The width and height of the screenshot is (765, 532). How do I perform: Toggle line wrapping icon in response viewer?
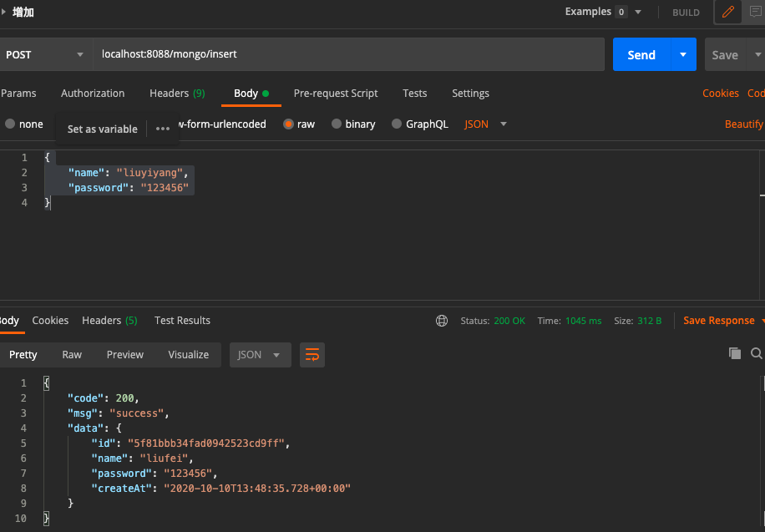[312, 354]
